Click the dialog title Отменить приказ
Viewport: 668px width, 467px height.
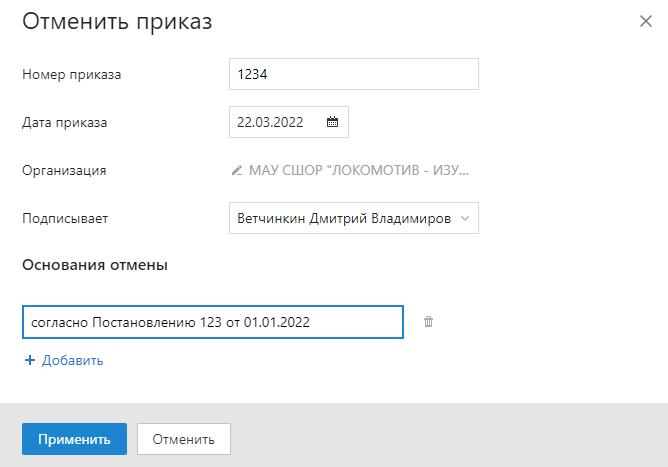(117, 21)
